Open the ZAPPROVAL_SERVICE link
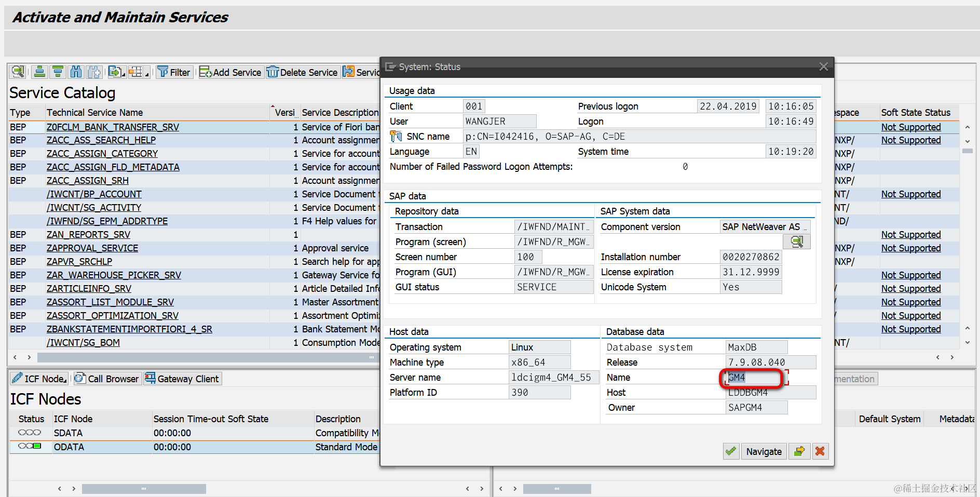980x497 pixels. click(x=92, y=248)
